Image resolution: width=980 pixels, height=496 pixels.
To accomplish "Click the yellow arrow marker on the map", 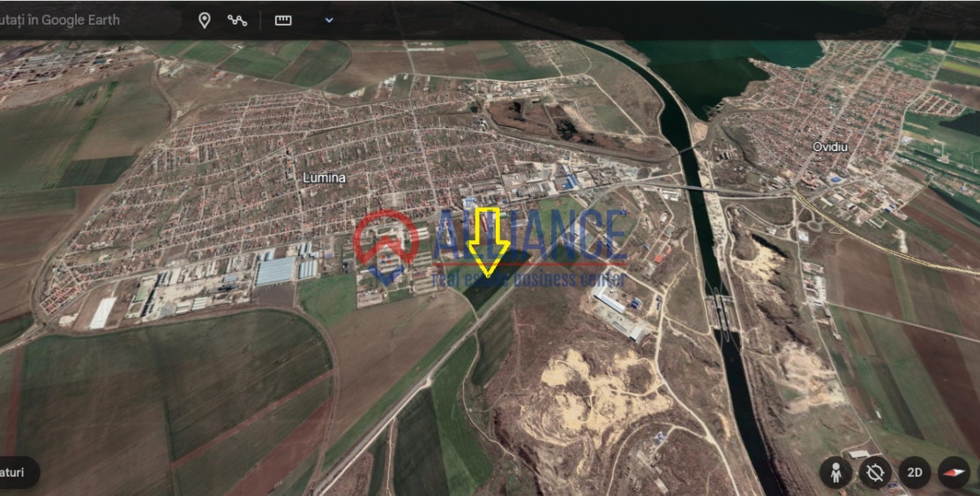I will point(488,242).
